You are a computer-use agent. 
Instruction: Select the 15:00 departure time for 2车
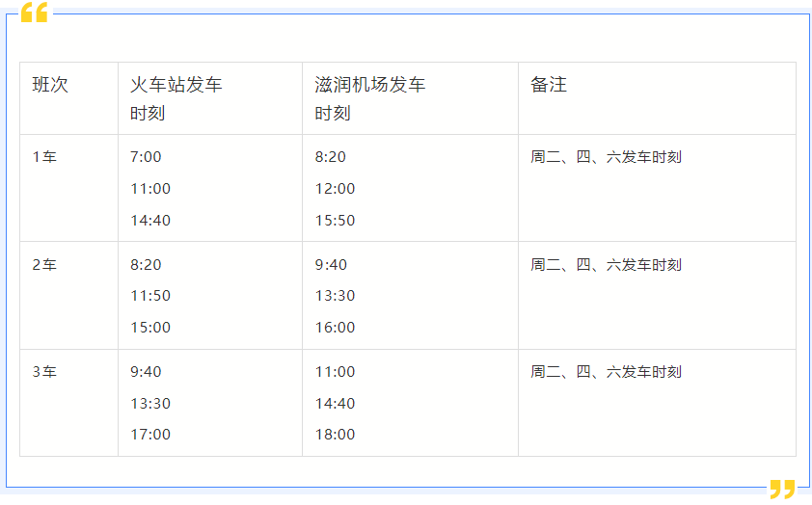(x=150, y=328)
